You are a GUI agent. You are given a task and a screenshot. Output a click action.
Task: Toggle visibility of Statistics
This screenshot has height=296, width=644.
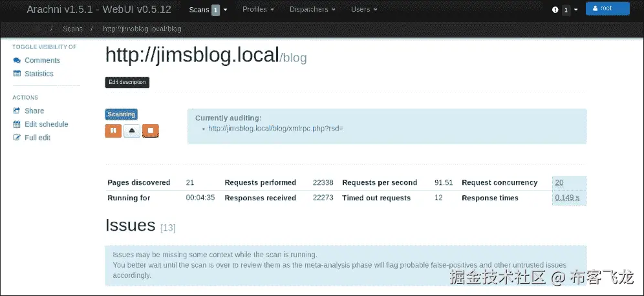(39, 74)
